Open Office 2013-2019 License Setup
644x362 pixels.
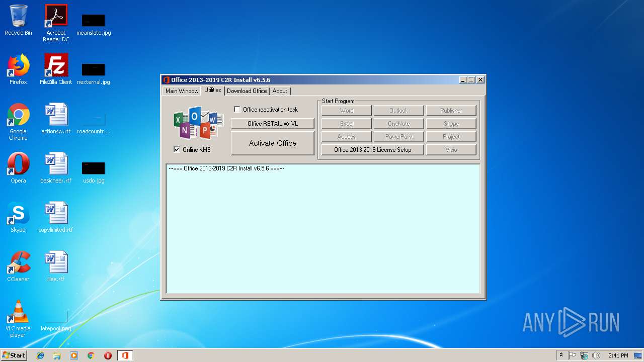point(373,150)
